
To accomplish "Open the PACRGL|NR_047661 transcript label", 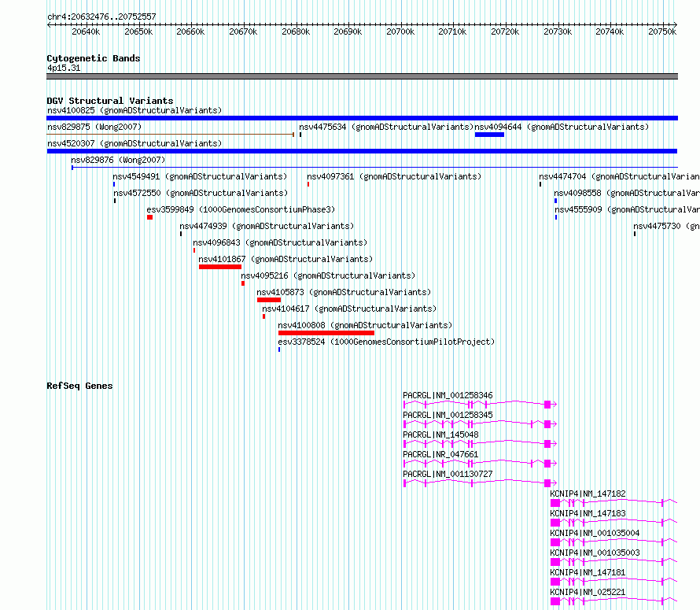I will point(440,454).
